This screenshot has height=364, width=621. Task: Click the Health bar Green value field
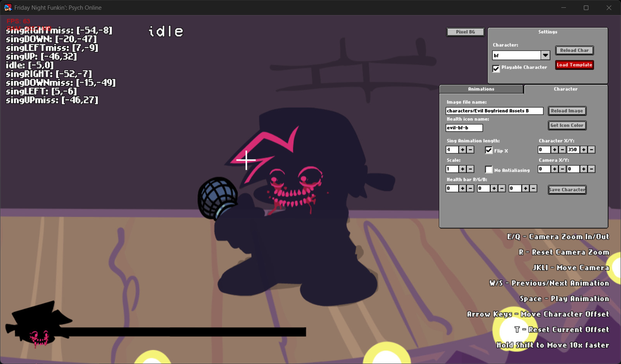tap(483, 188)
